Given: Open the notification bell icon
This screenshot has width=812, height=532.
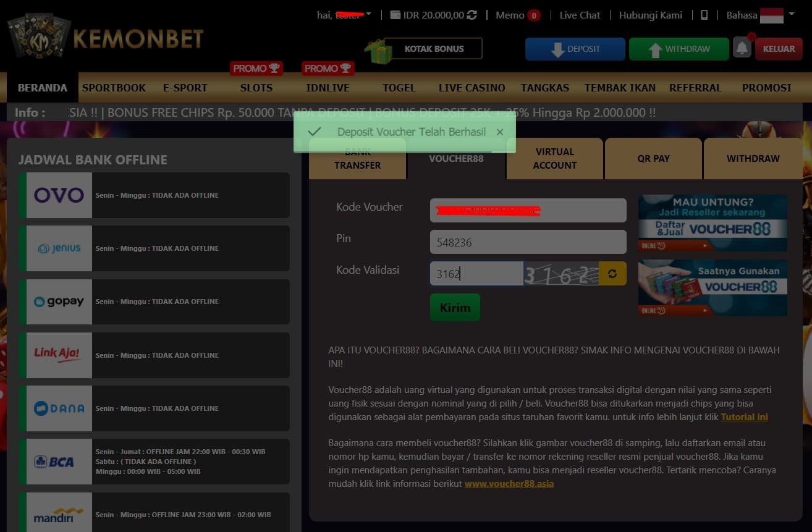Looking at the screenshot, I should tap(742, 48).
